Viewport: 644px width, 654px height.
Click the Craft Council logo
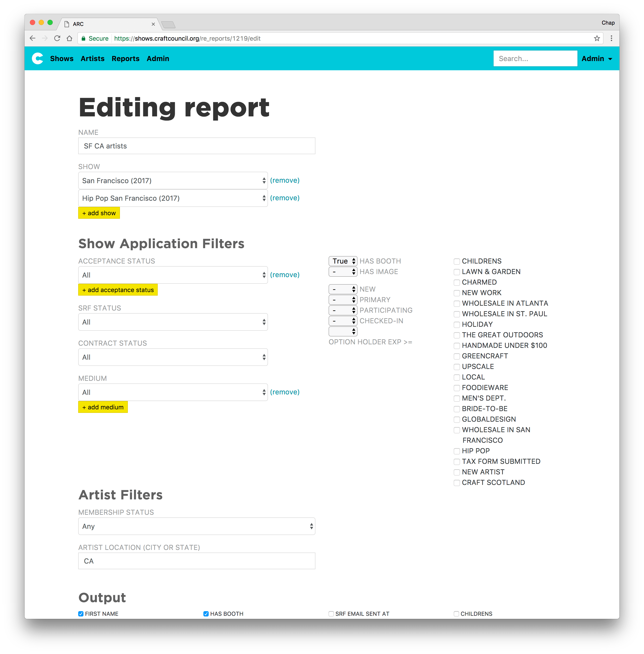(38, 58)
